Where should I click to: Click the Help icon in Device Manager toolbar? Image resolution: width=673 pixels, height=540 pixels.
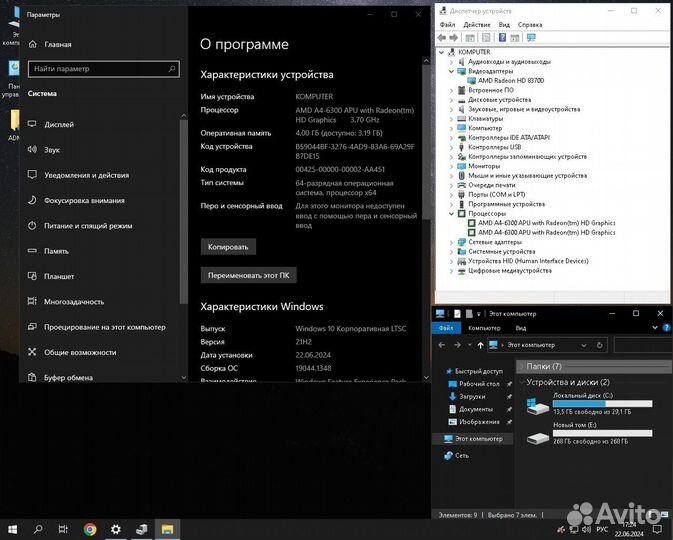[502, 38]
